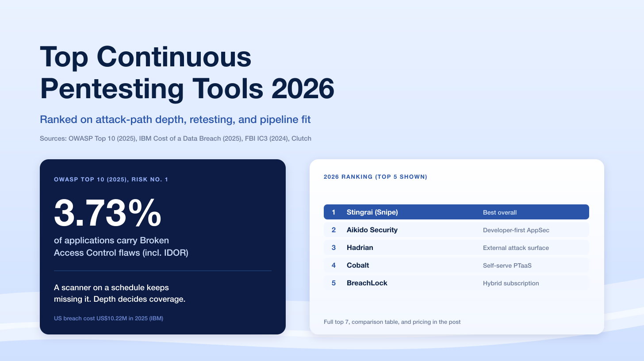Select the Hadrian ranking row
The image size is (644, 361).
(456, 247)
